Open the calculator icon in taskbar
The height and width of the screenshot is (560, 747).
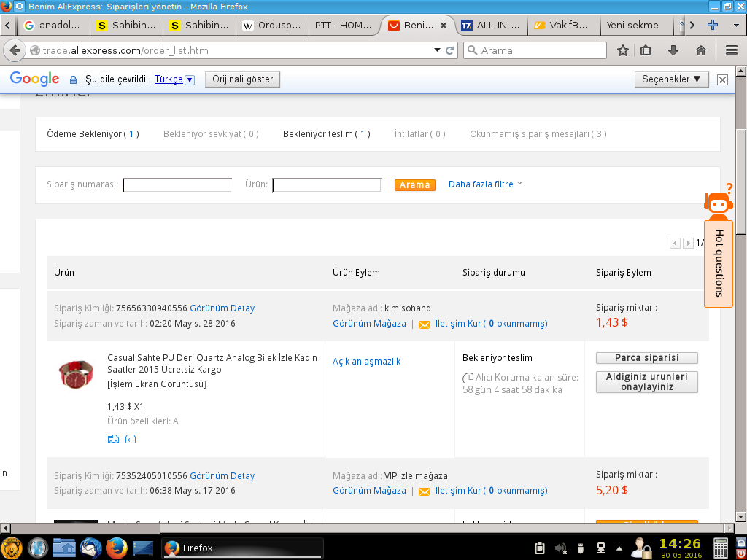(x=721, y=548)
